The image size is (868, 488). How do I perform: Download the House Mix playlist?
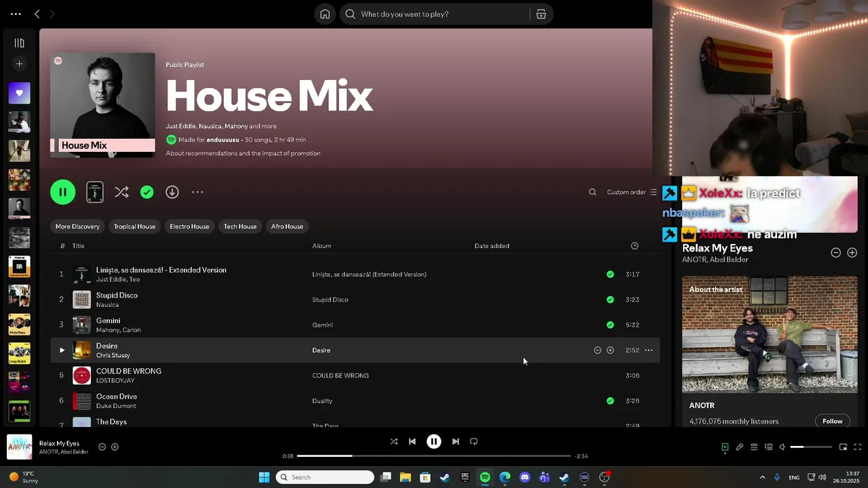[x=172, y=192]
